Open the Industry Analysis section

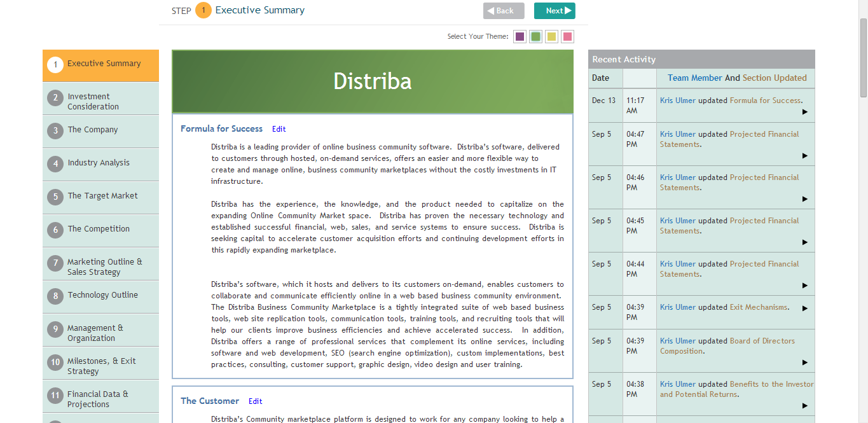[x=99, y=163]
